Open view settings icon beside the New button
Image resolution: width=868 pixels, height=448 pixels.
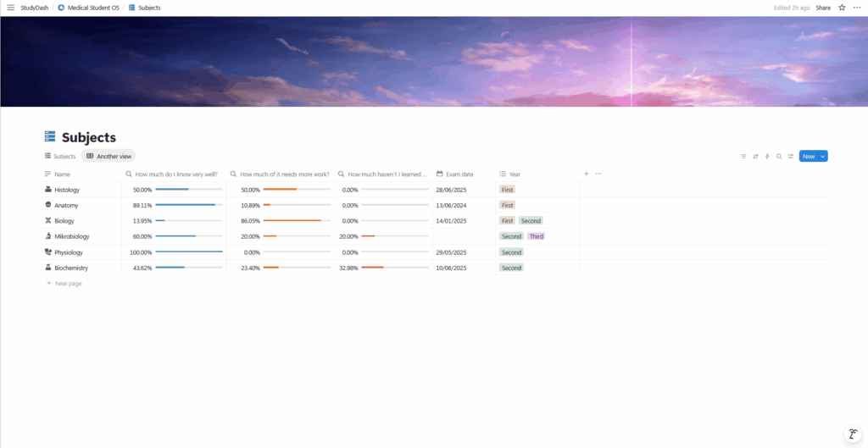(791, 157)
